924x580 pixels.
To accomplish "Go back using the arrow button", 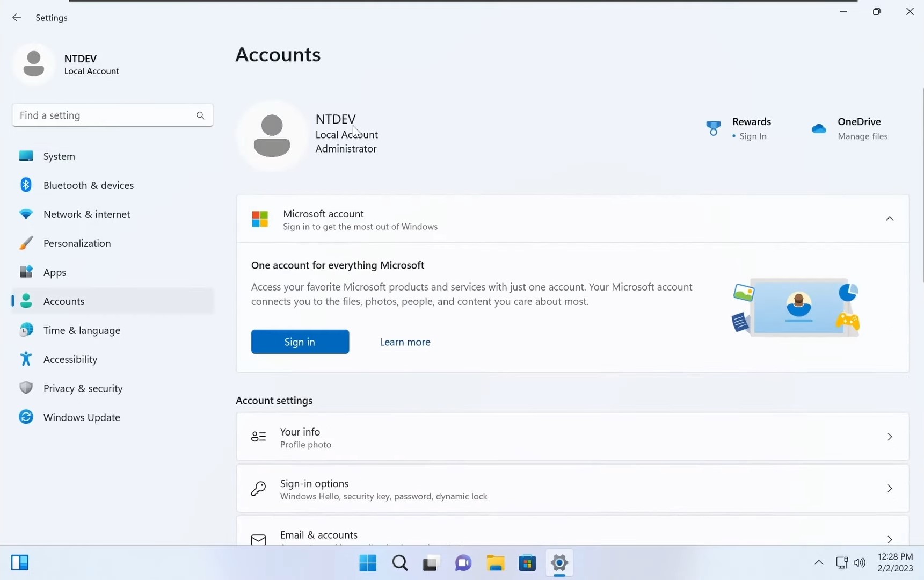I will coord(16,17).
